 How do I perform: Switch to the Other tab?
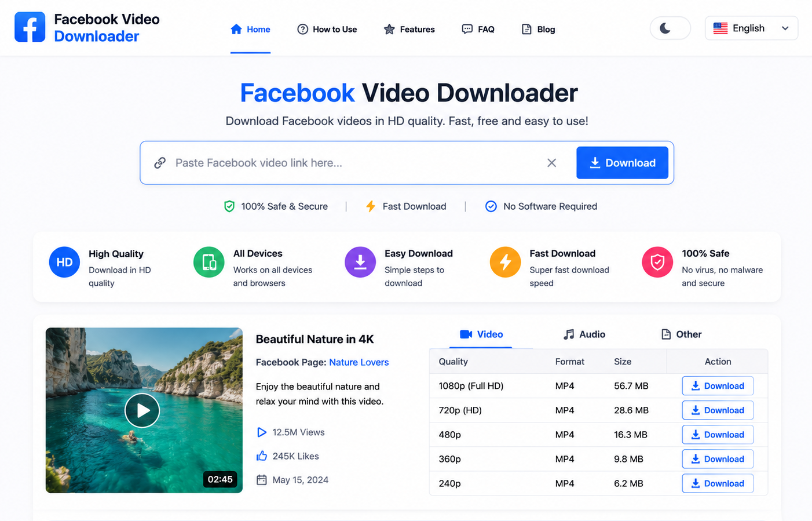point(681,334)
